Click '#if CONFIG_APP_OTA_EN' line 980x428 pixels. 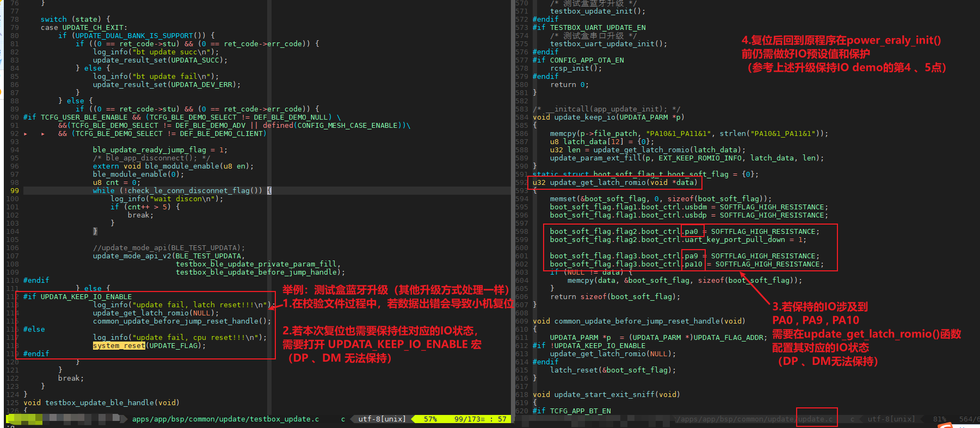[x=578, y=60]
